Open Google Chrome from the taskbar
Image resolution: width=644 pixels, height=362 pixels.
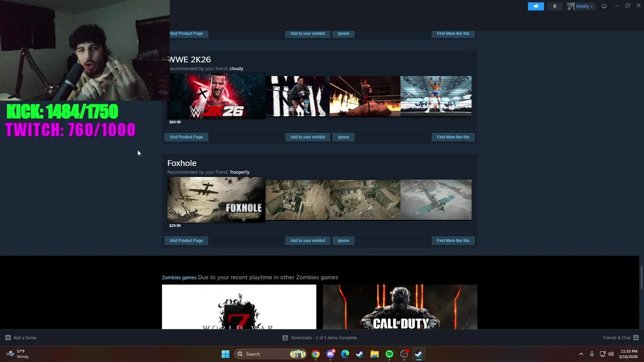(315, 354)
